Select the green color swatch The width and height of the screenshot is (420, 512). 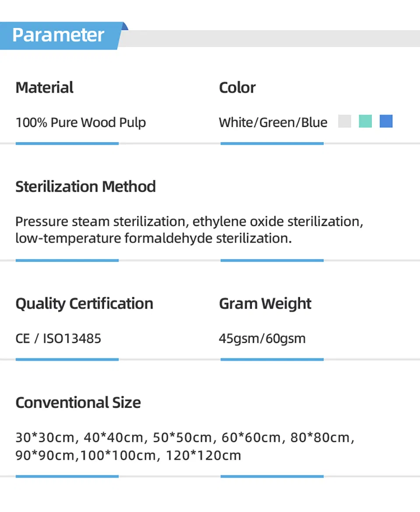(x=365, y=121)
